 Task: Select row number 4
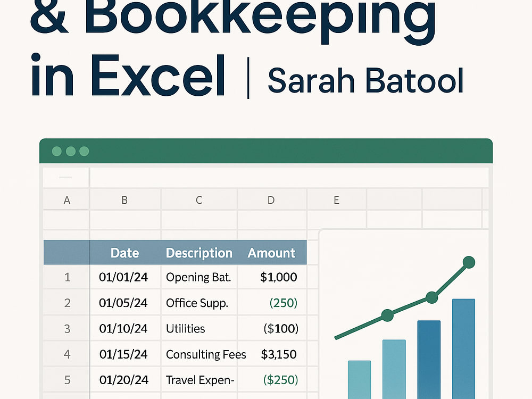pos(67,354)
